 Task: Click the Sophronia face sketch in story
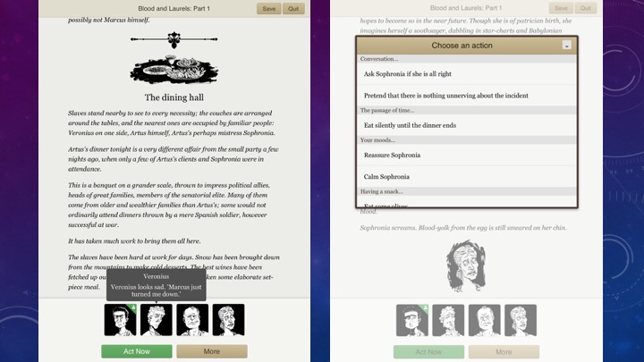[465, 265]
